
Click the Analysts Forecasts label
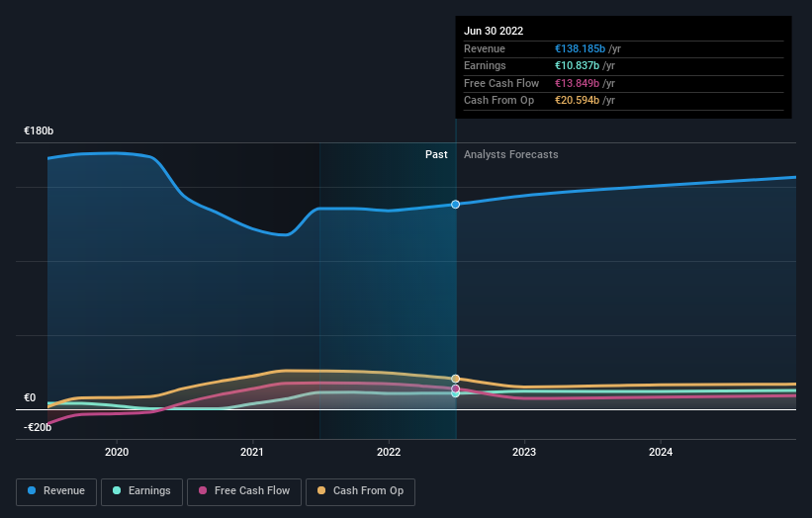(510, 155)
